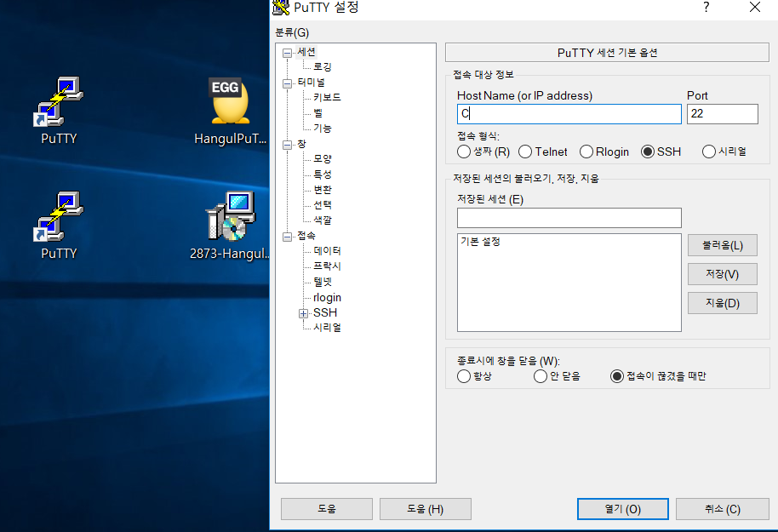The image size is (778, 532).
Task: Click the 도움 (H) button
Action: click(x=426, y=509)
